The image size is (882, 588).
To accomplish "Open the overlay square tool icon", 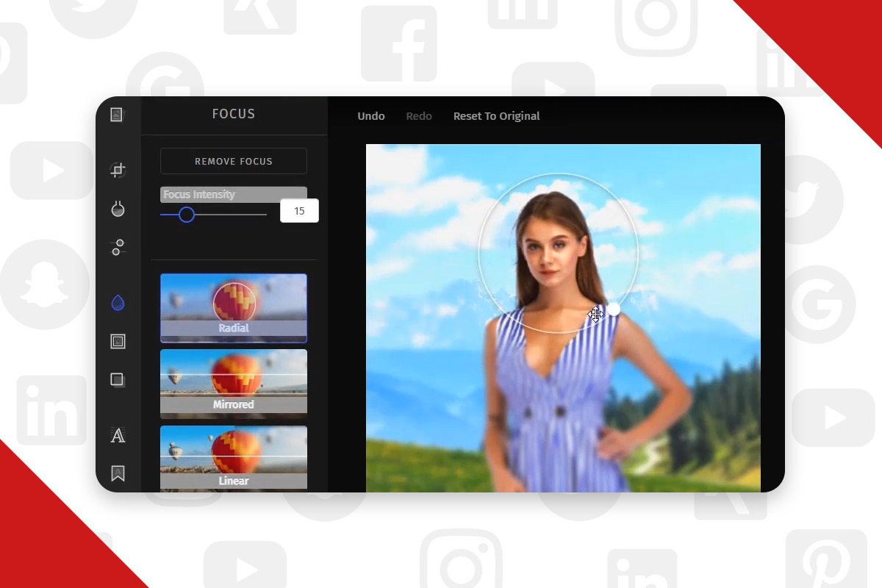I will pyautogui.click(x=118, y=380).
